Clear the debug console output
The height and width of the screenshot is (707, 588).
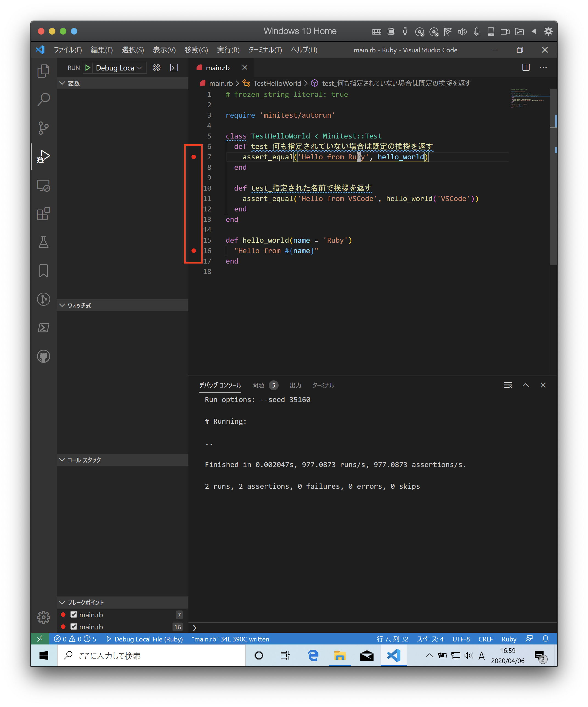(508, 385)
